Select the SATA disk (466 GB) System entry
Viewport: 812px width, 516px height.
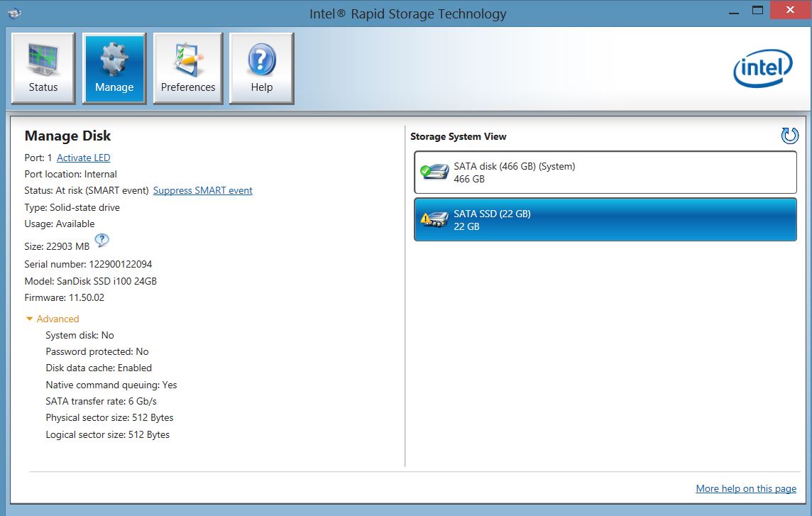(605, 172)
